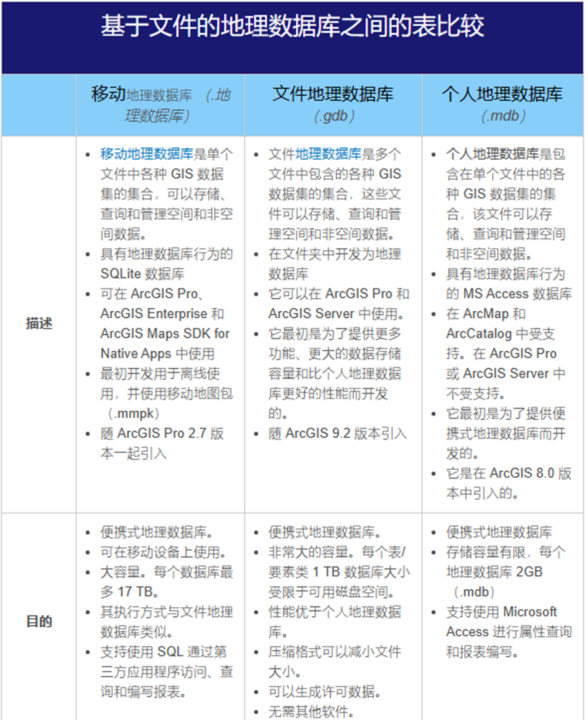Screen dimensions: 588x720
Task: Click the text 可以生成许可数据
Action: coord(324,691)
